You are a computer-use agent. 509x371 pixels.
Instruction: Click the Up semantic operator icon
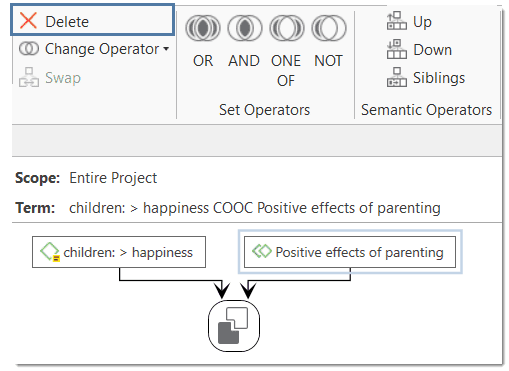coord(397,21)
